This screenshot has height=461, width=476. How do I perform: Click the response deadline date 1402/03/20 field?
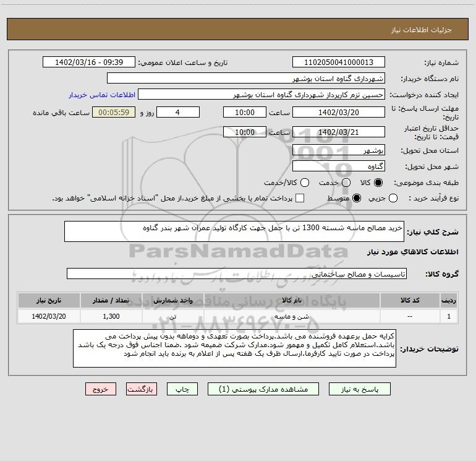339,112
